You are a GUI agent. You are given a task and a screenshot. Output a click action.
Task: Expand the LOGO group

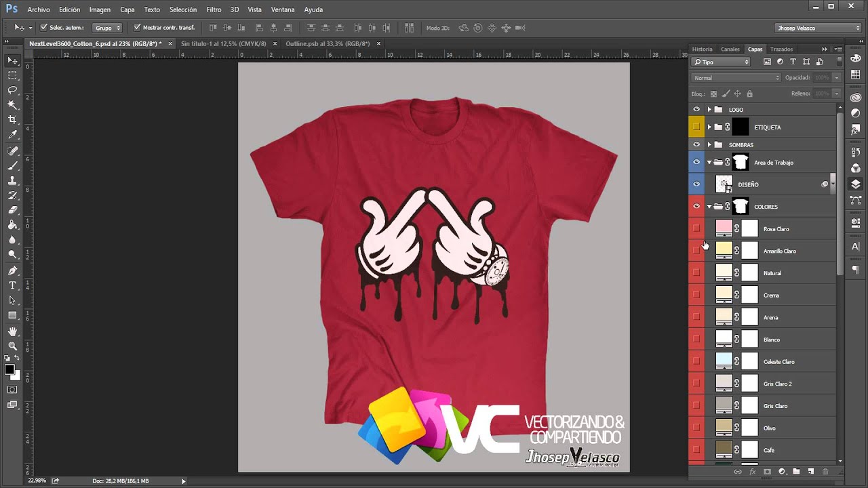coord(709,109)
